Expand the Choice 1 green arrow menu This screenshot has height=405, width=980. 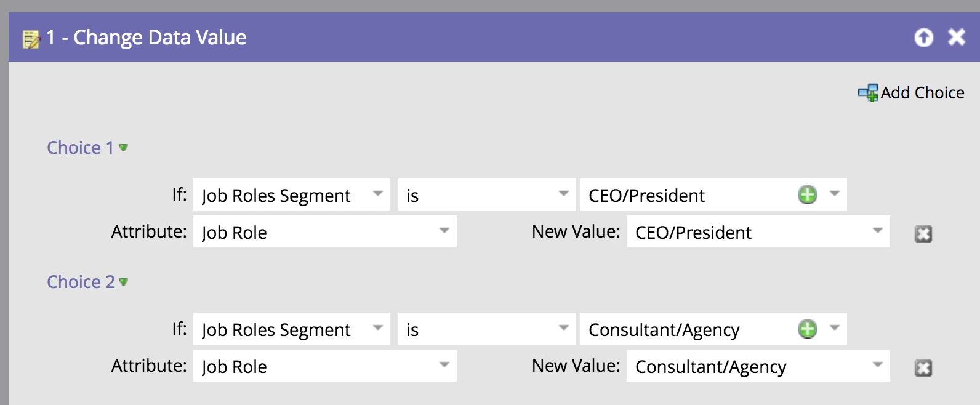pos(124,148)
